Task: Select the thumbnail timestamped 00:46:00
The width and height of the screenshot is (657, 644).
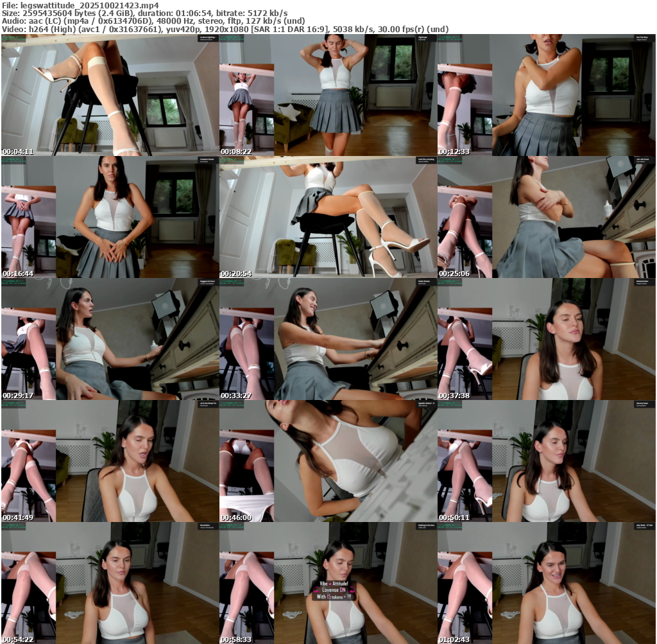Action: 328,461
